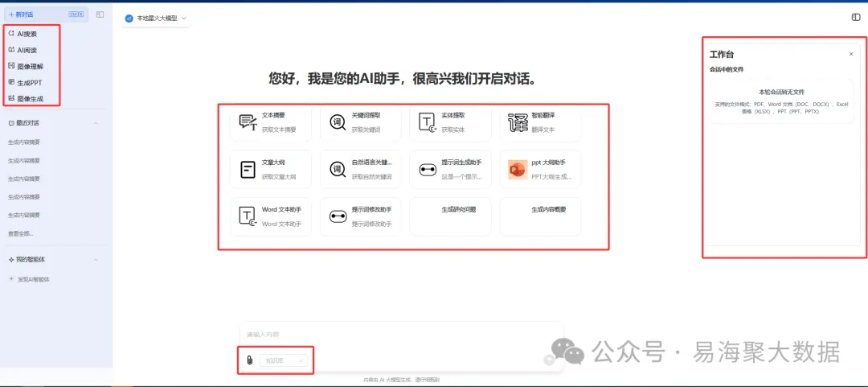Open the 本地星火大模型 model dropdown
This screenshot has height=387, width=868.
(156, 19)
